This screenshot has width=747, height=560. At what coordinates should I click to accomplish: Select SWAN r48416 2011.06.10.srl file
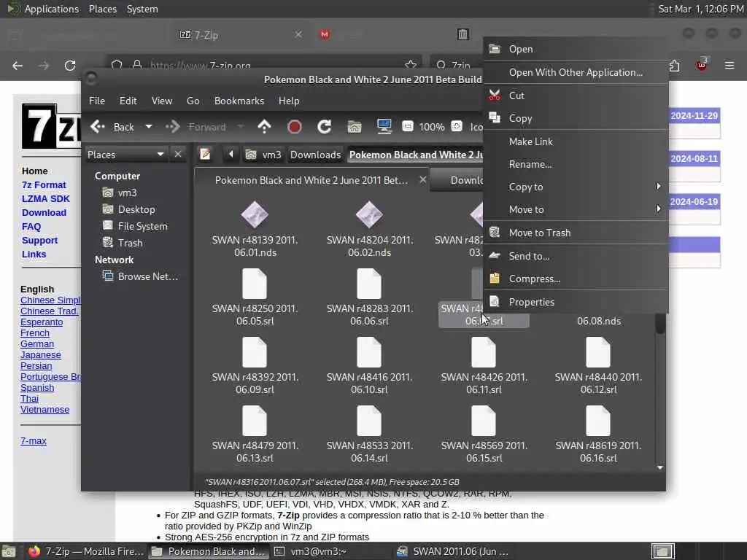click(369, 366)
